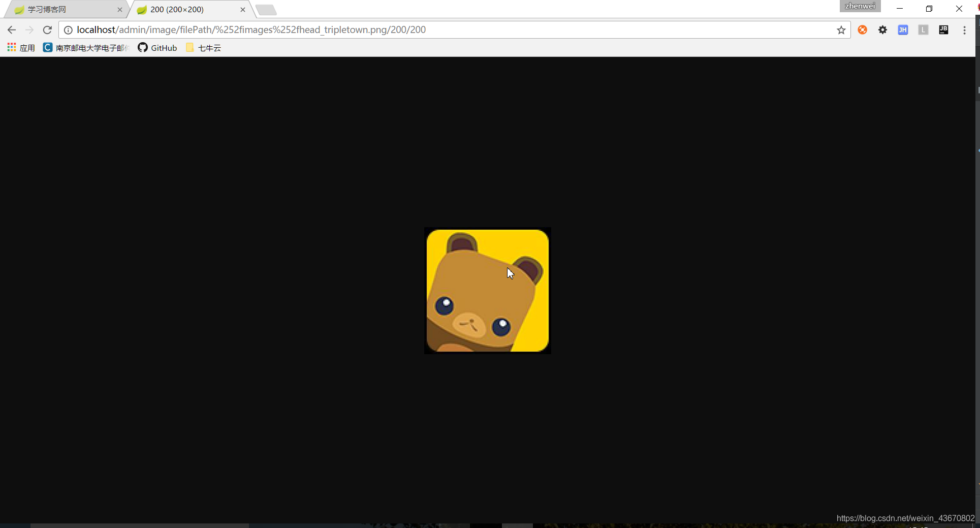980x528 pixels.
Task: Open the JetBrains JB extension icon
Action: coord(943,30)
